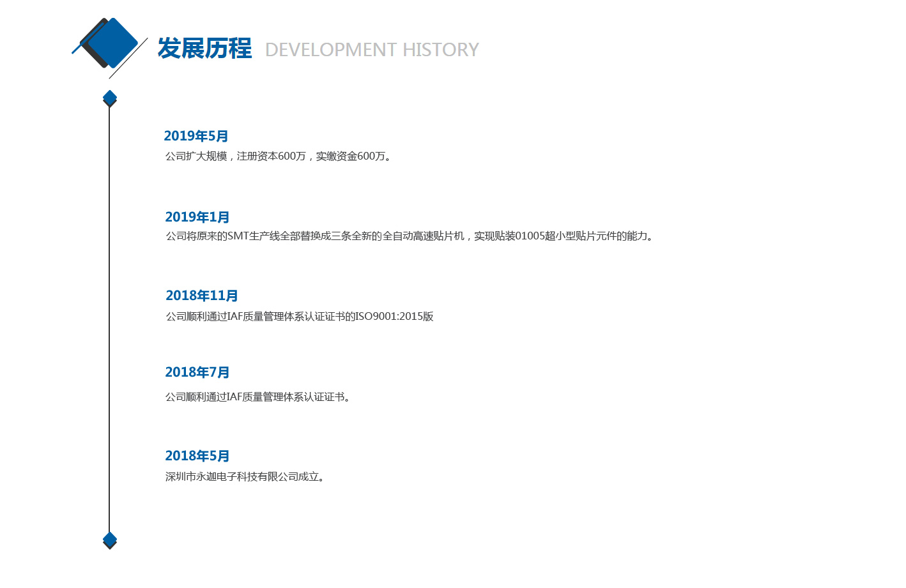Click the 注册资本600万 text
Viewport: 906px width, 588px height.
pos(271,156)
